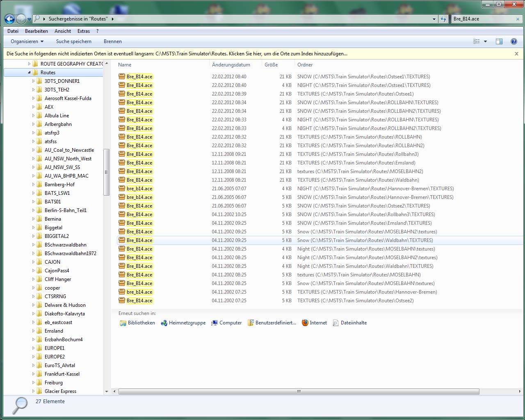The height and width of the screenshot is (420, 525).
Task: Search again in Internet
Action: coord(314,323)
